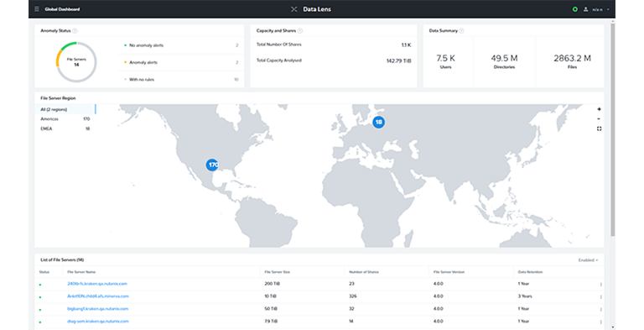The image size is (644, 330).
Task: Open the 240tb-fs.kraken file server link
Action: 97,284
